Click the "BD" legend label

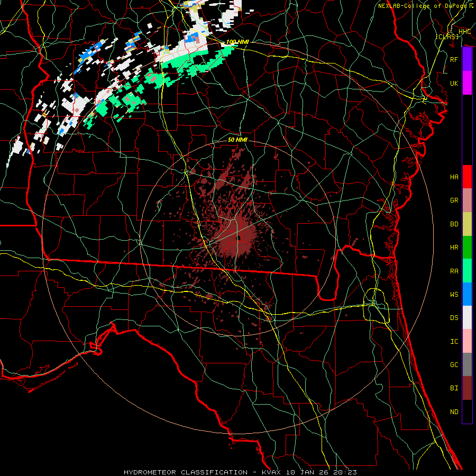pyautogui.click(x=454, y=224)
